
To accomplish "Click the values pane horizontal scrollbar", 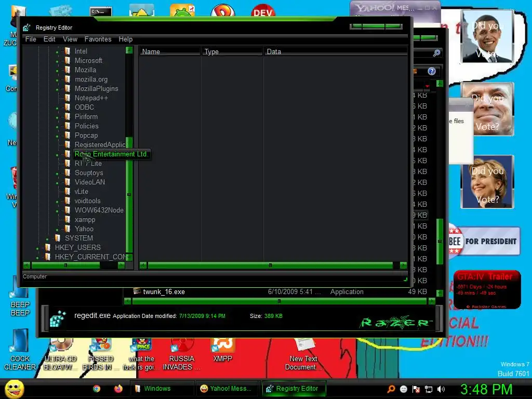I will (x=270, y=265).
